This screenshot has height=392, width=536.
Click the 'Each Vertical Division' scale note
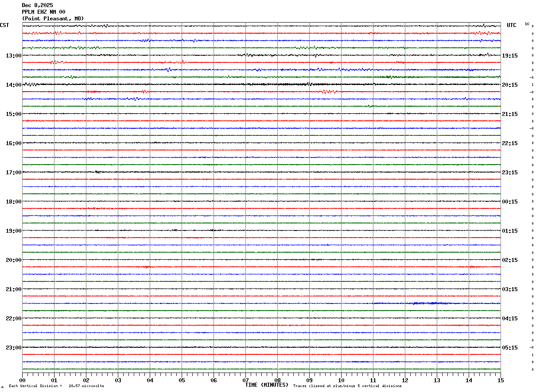point(56,386)
